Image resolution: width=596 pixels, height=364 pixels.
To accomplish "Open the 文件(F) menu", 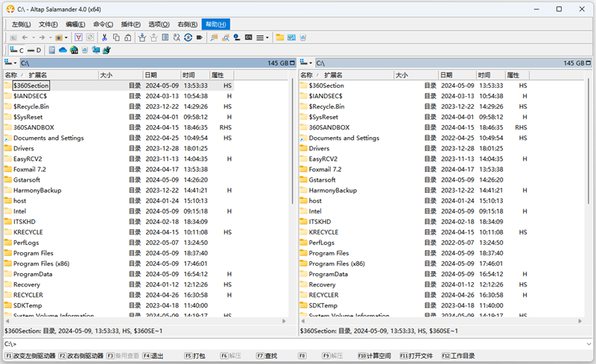I will pyautogui.click(x=48, y=25).
